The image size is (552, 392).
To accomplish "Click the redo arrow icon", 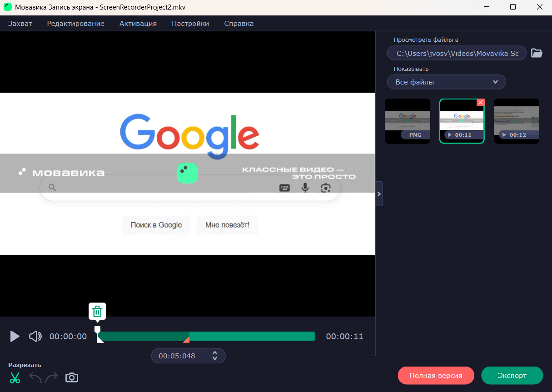I will point(51,377).
